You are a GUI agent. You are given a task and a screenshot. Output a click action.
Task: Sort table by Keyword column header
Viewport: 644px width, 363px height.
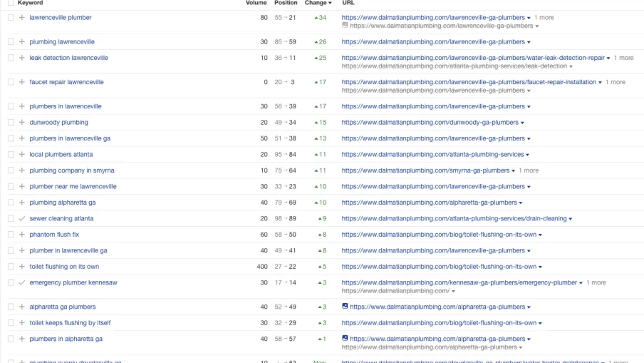pyautogui.click(x=30, y=3)
